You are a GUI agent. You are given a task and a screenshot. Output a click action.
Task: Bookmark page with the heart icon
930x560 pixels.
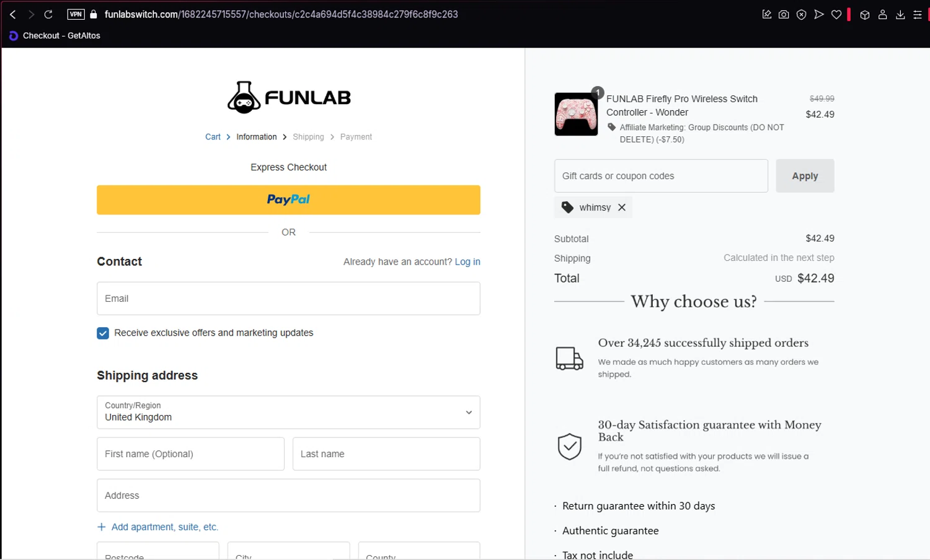point(836,14)
